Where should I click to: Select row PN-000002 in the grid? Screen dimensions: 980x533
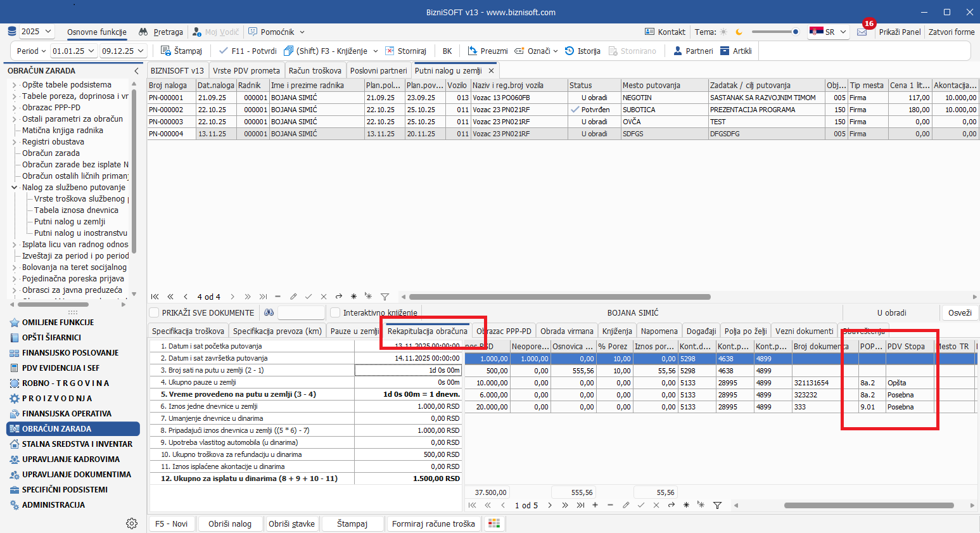pos(167,110)
